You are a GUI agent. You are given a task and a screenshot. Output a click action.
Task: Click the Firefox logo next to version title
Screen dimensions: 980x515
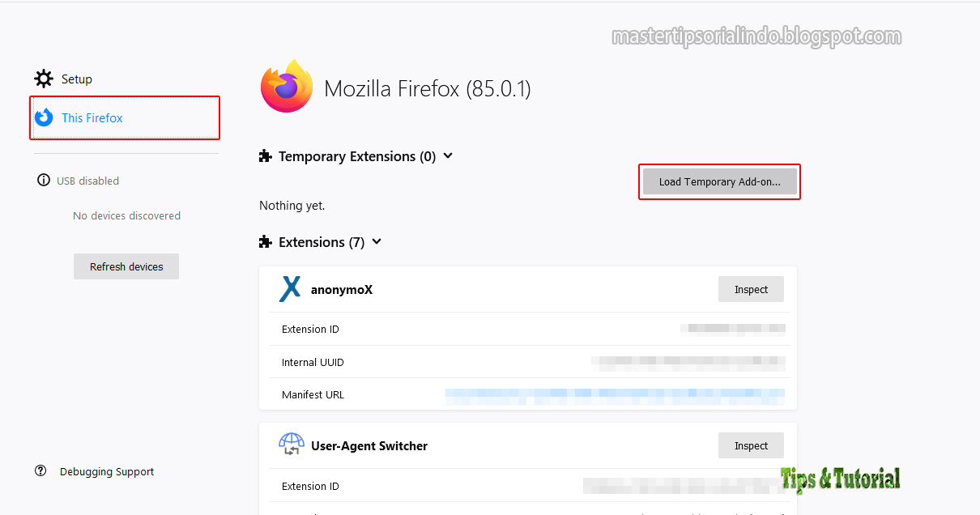[x=286, y=86]
